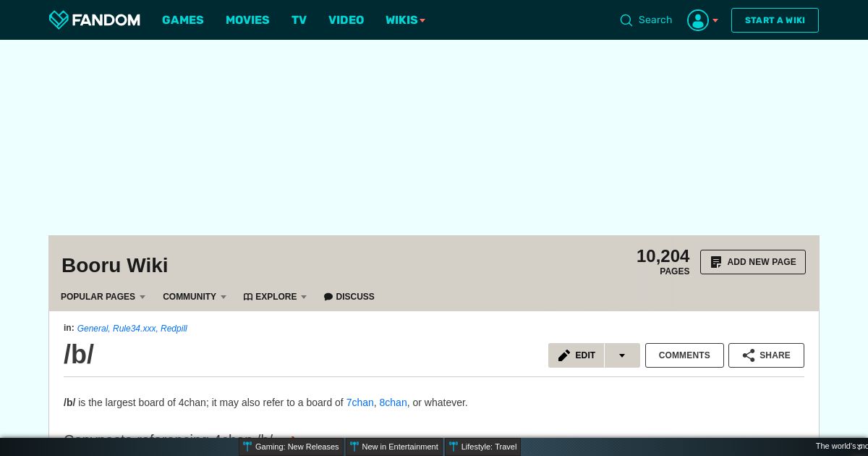This screenshot has width=868, height=456.
Task: Open Gaming: New Releases in bottom bar
Action: coord(292,447)
